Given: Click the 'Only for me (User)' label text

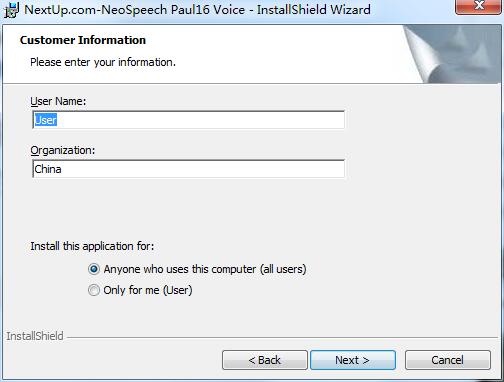Looking at the screenshot, I should point(148,290).
